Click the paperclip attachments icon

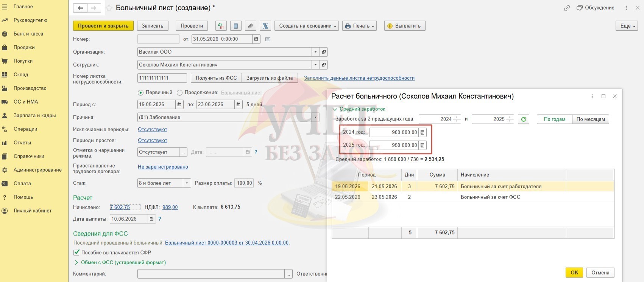pyautogui.click(x=250, y=26)
